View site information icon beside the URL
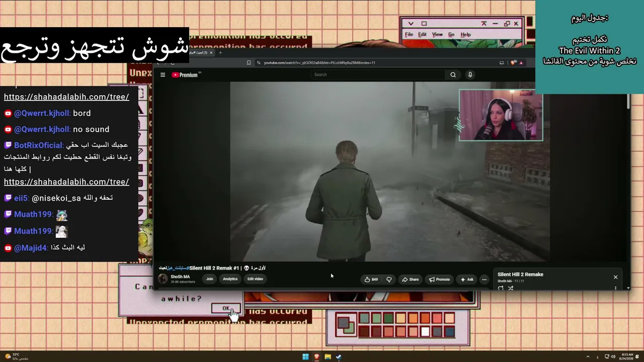This screenshot has width=644, height=362. [x=259, y=63]
